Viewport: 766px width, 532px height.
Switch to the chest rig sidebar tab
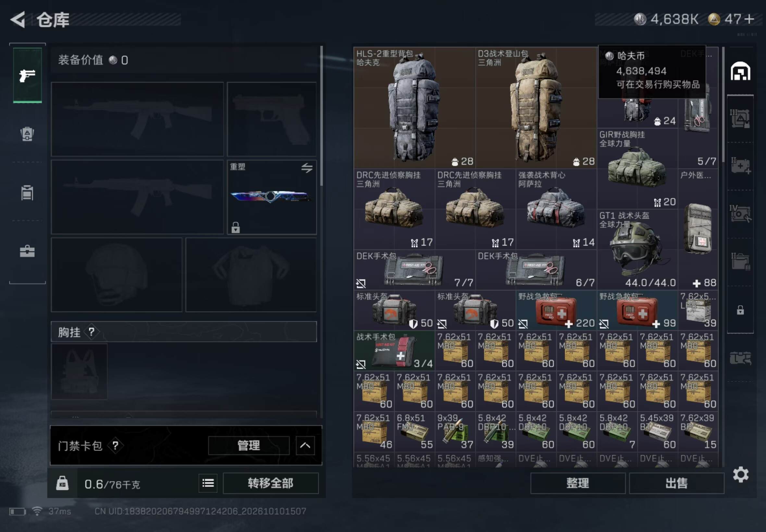[27, 193]
